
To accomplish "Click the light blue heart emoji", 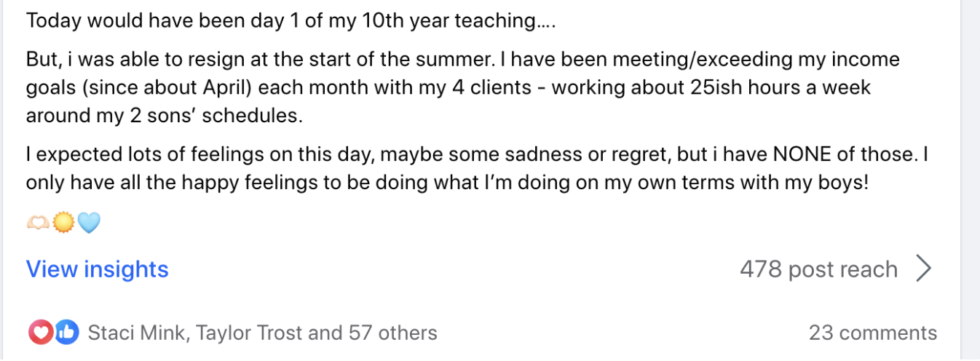I will tap(88, 223).
